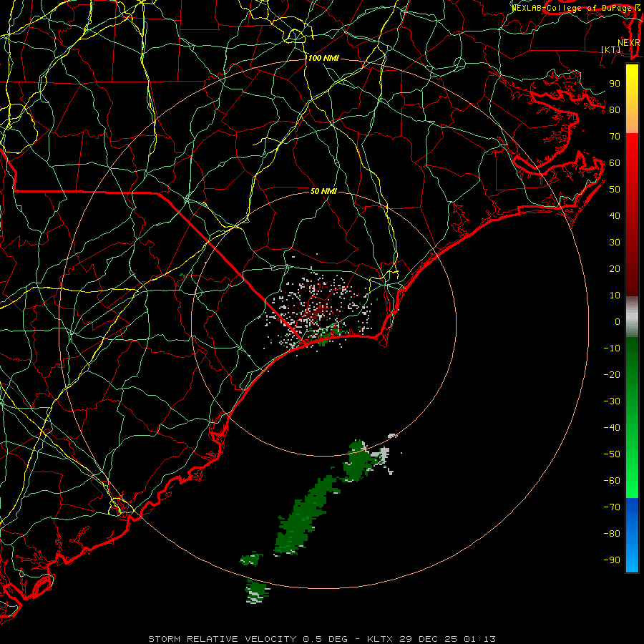Click the 60 value on velocity scale
Image resolution: width=644 pixels, height=644 pixels.
tap(615, 163)
